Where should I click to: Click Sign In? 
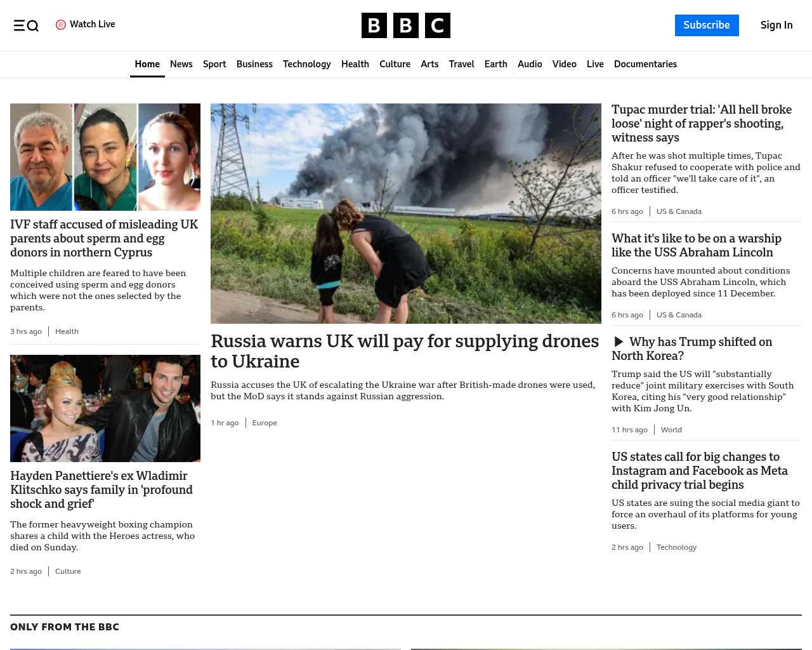tap(776, 25)
